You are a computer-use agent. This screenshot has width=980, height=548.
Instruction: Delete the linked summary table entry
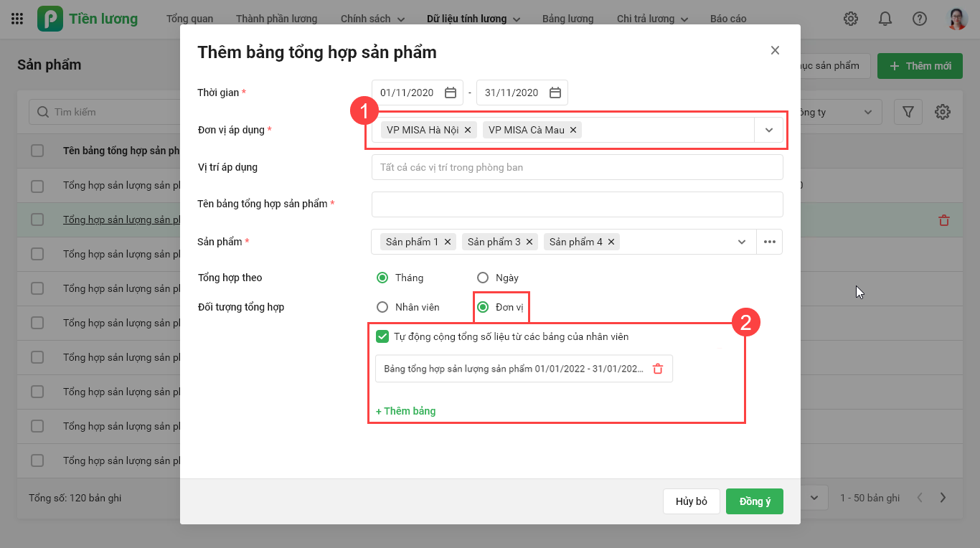(658, 369)
